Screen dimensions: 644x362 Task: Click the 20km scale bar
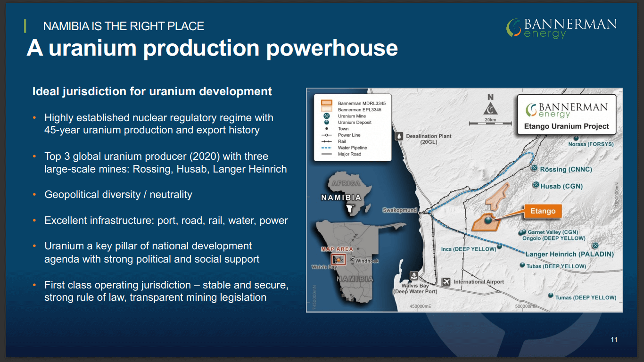click(490, 123)
